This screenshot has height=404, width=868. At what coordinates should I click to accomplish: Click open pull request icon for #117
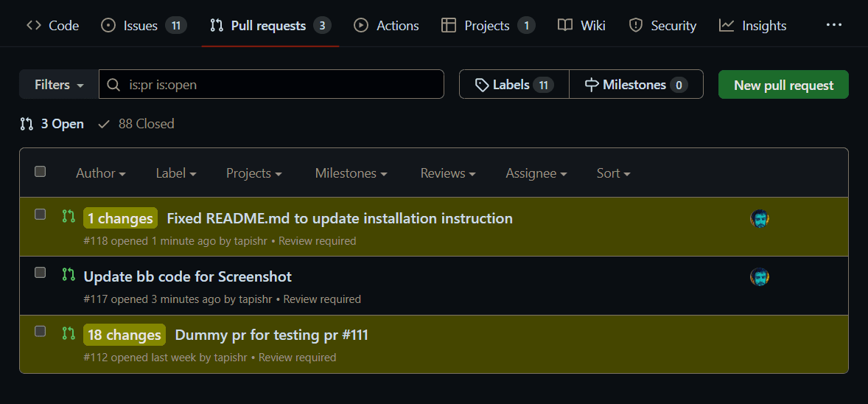pos(69,274)
